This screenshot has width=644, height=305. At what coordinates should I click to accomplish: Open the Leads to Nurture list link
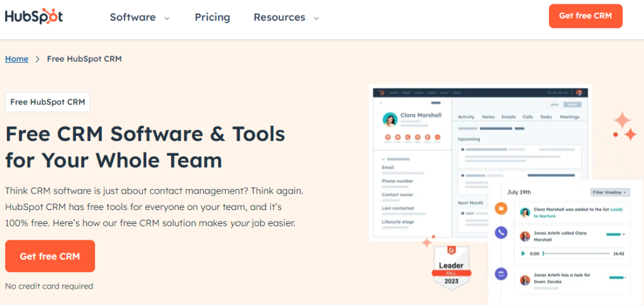click(616, 209)
